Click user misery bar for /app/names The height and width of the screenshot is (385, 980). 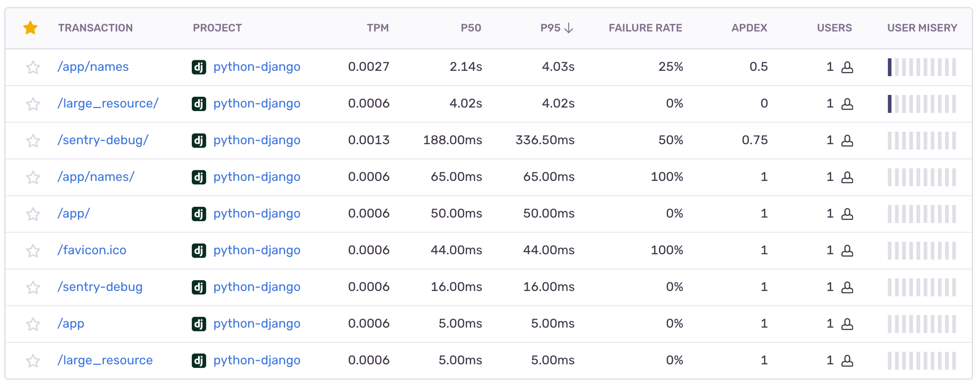(x=922, y=67)
